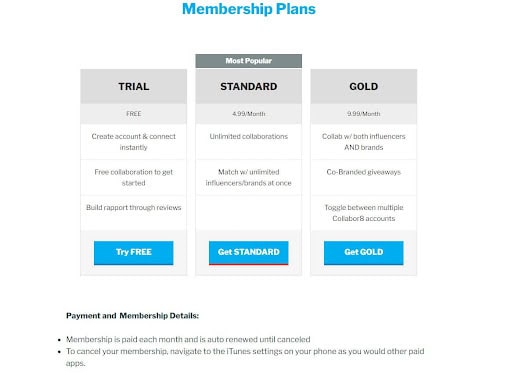Image resolution: width=512 pixels, height=387 pixels.
Task: Select the STANDARD plan header
Action: (x=249, y=87)
